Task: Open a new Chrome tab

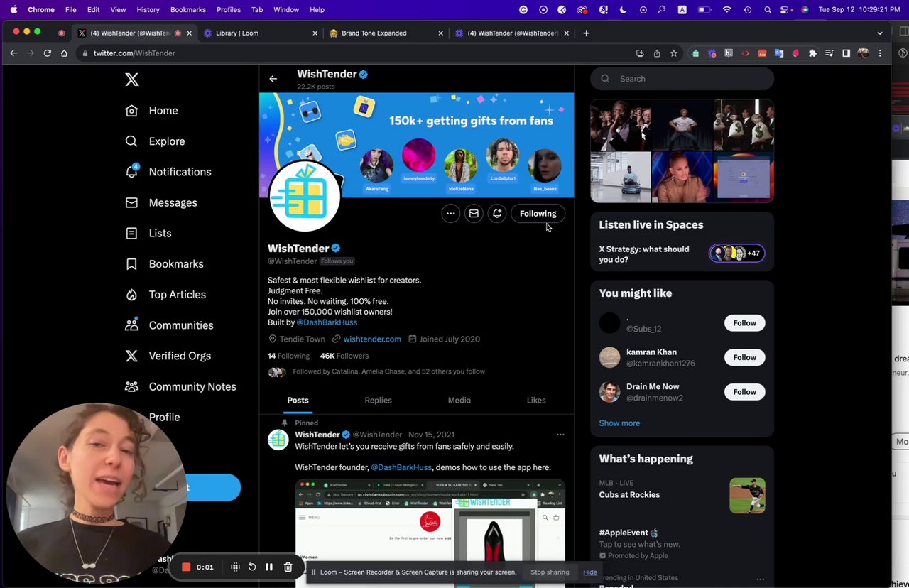Action: 586,33
